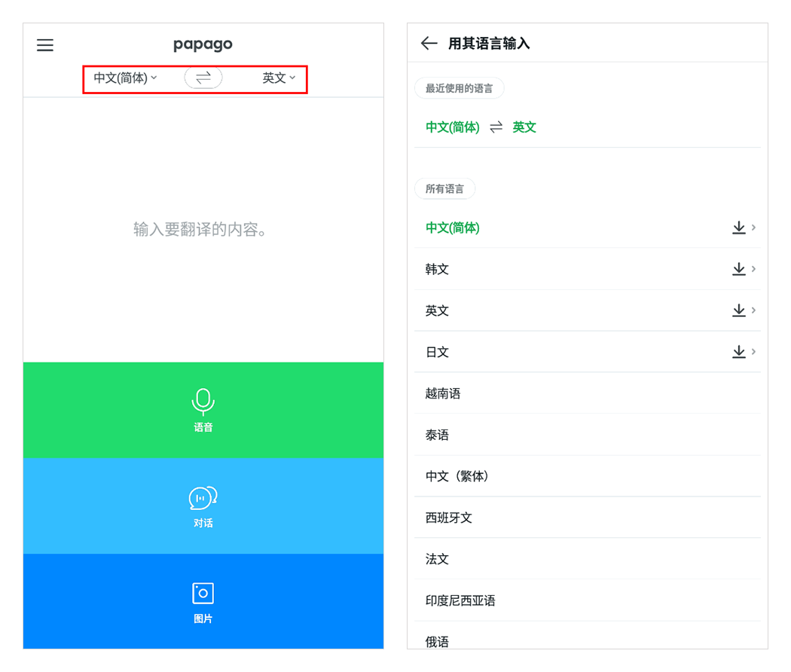The height and width of the screenshot is (672, 791).
Task: Open 对话 conversation mode
Action: click(x=203, y=506)
